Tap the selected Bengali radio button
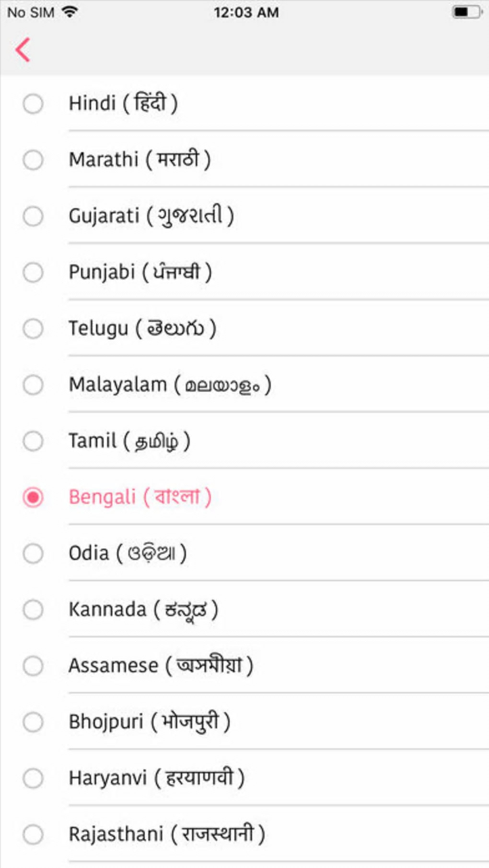Screen dimensions: 489x868 (x=33, y=497)
